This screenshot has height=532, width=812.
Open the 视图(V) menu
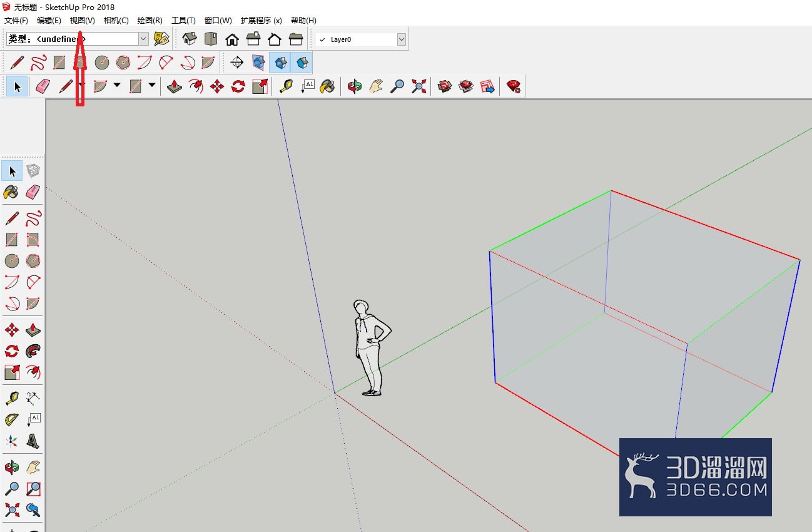[83, 21]
